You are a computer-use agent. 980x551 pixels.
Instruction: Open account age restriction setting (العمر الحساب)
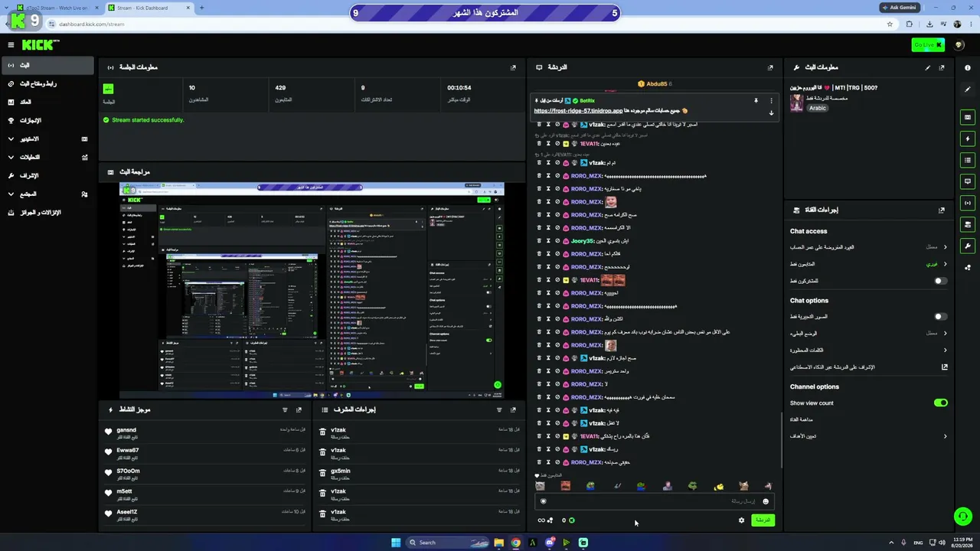(x=869, y=247)
